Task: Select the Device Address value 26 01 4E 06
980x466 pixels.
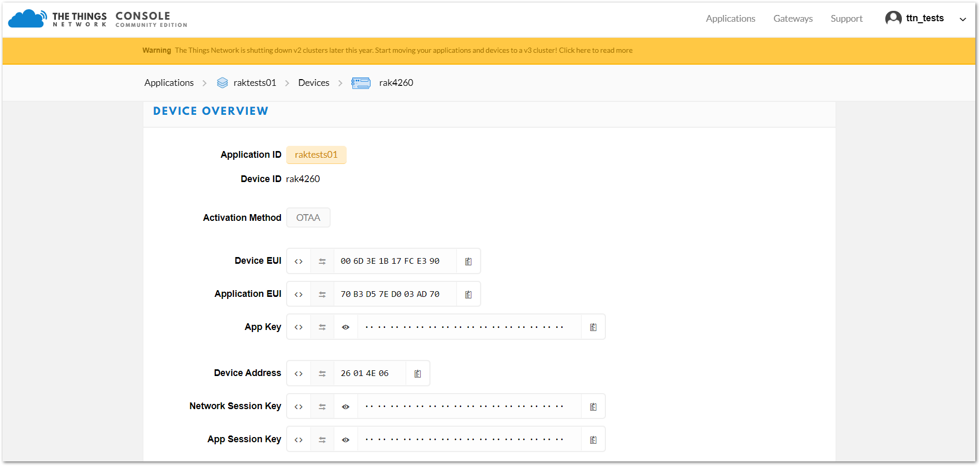Action: 365,373
